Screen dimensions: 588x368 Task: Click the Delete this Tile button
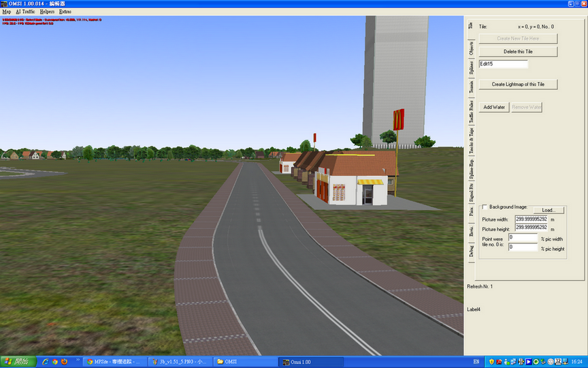(518, 51)
